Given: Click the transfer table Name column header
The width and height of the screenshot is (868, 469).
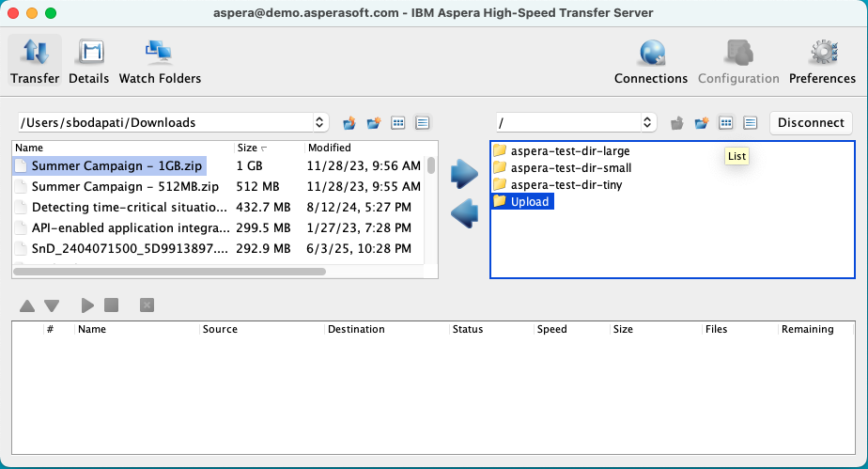Looking at the screenshot, I should [x=137, y=329].
